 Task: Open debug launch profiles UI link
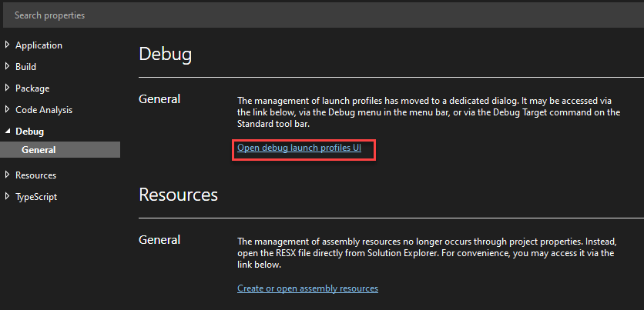[299, 148]
